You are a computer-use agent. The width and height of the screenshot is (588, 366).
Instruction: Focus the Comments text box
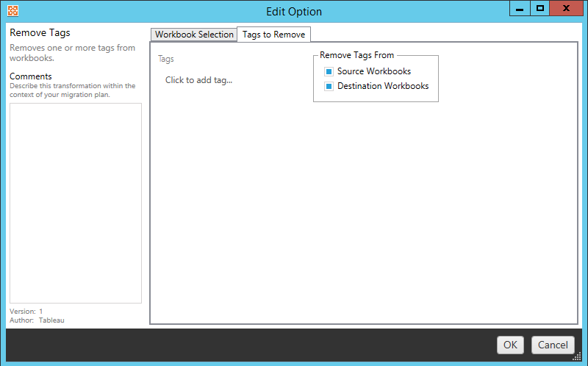(x=75, y=202)
